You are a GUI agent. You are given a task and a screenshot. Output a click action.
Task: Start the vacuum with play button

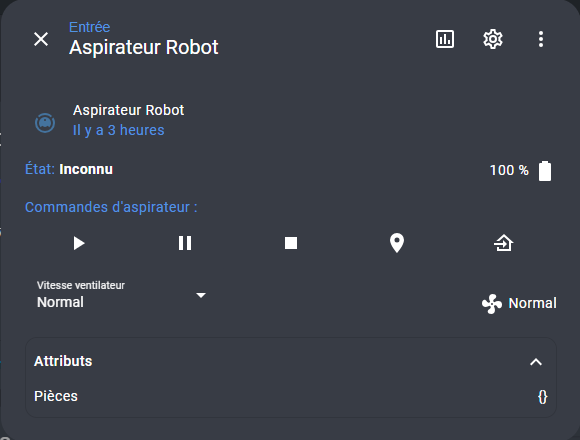coord(79,243)
